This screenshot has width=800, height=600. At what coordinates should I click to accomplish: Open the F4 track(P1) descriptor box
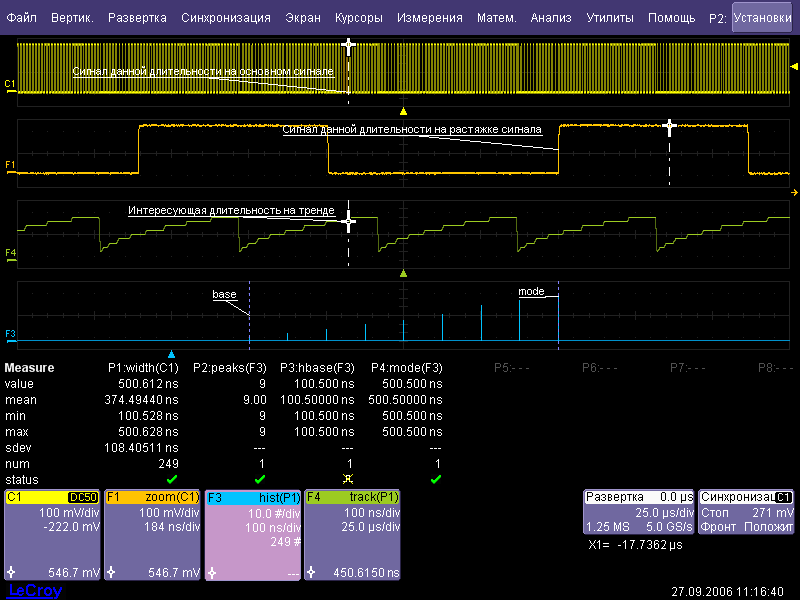point(352,535)
